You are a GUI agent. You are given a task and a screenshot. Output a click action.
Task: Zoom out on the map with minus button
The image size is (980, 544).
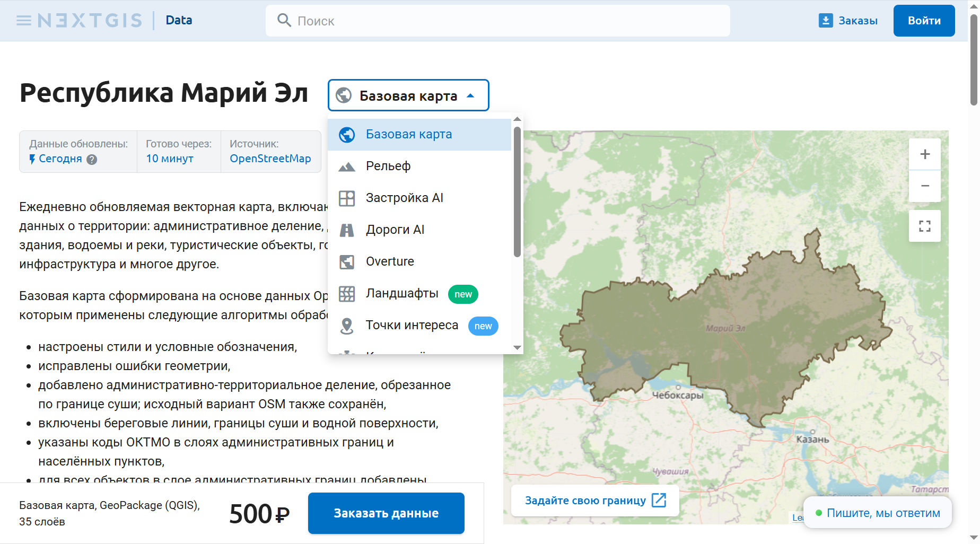[925, 186]
